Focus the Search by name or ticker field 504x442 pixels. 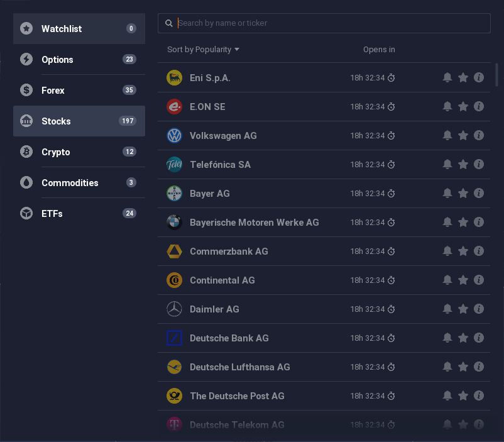324,23
